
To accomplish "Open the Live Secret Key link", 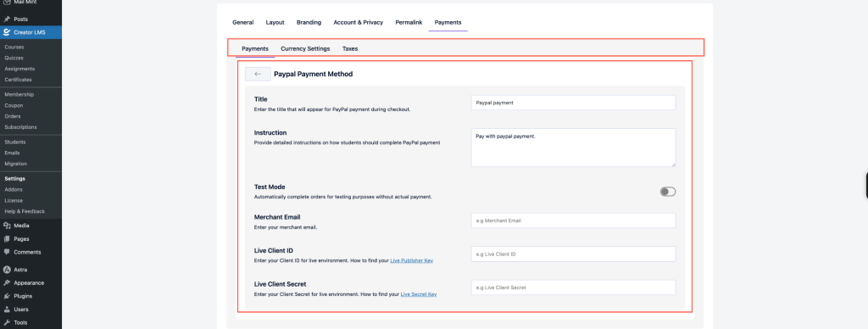I will click(x=419, y=294).
